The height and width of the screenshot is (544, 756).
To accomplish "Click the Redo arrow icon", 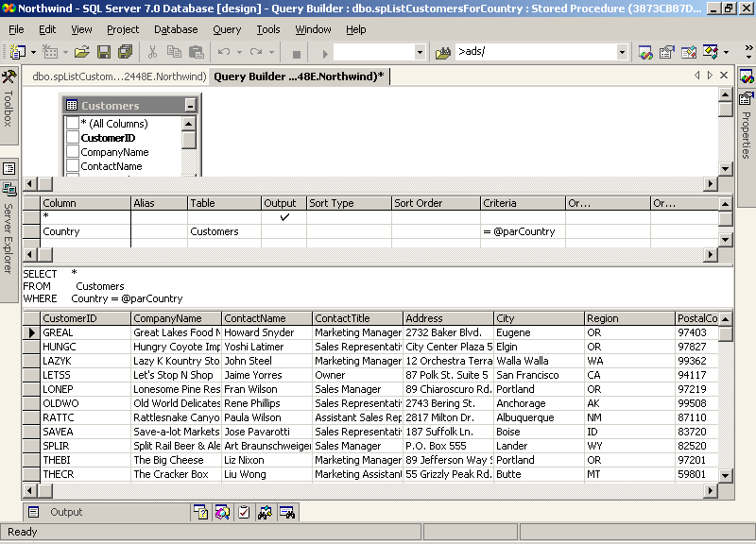I will 256,52.
